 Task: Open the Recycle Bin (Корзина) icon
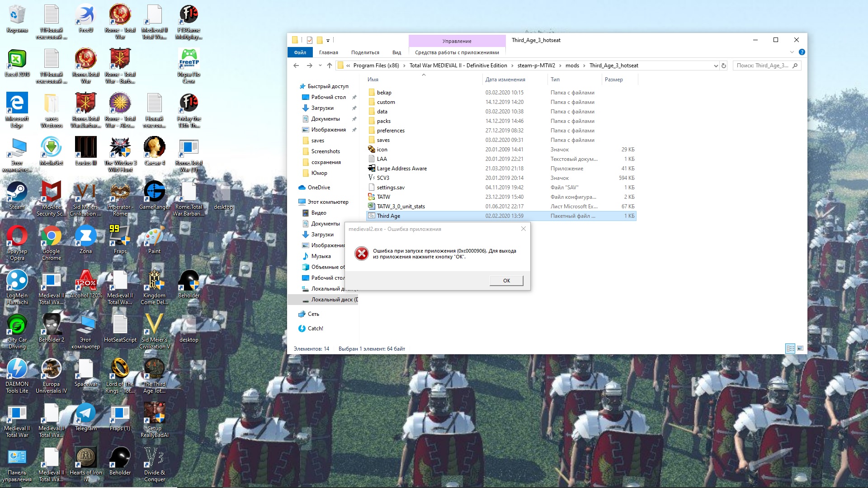[x=17, y=19]
